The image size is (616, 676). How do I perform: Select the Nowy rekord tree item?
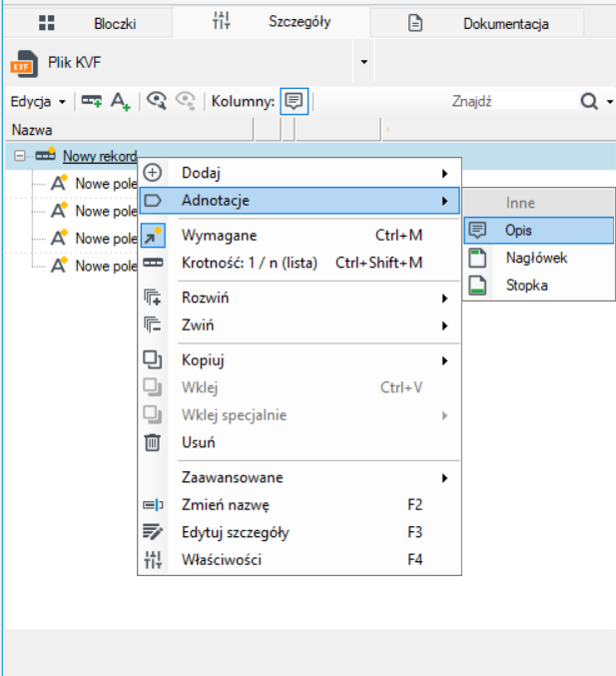coord(100,156)
